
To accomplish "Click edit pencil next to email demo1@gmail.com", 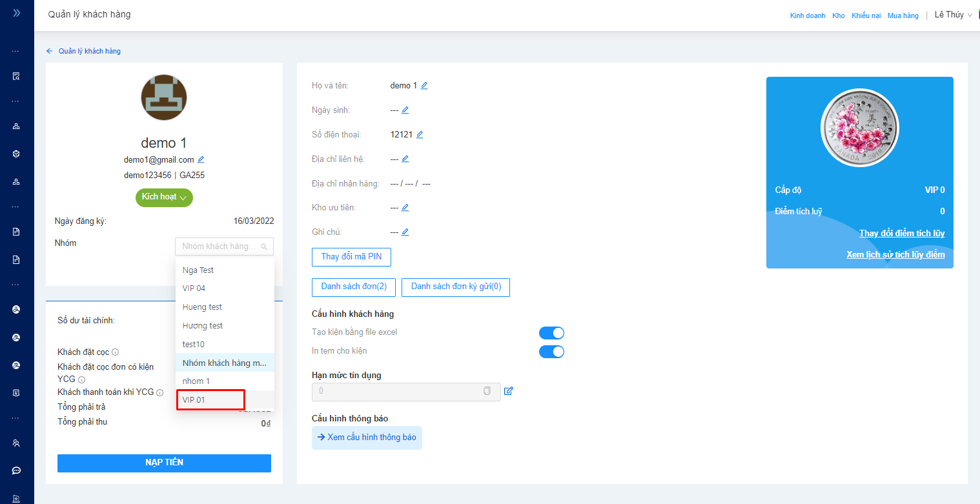I will tap(201, 159).
